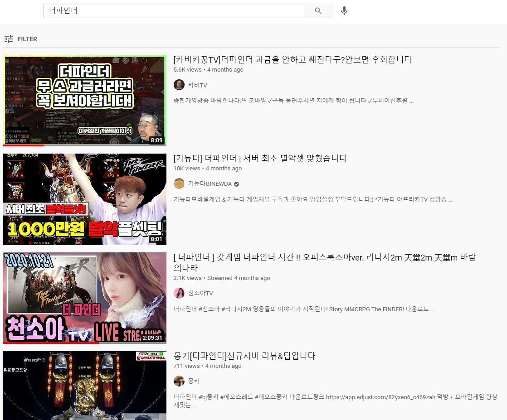507x420 pixels.
Task: Click the FILTER sliders icon
Action: [x=9, y=39]
